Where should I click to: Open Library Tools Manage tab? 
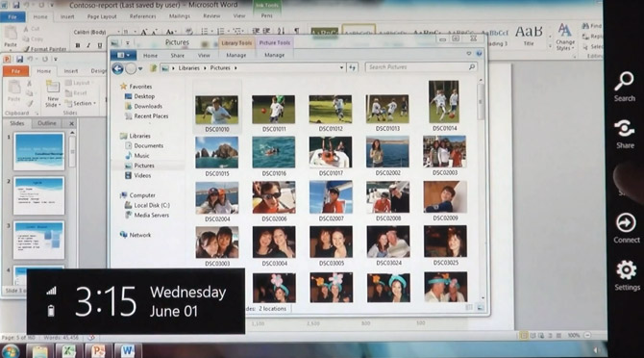click(236, 55)
